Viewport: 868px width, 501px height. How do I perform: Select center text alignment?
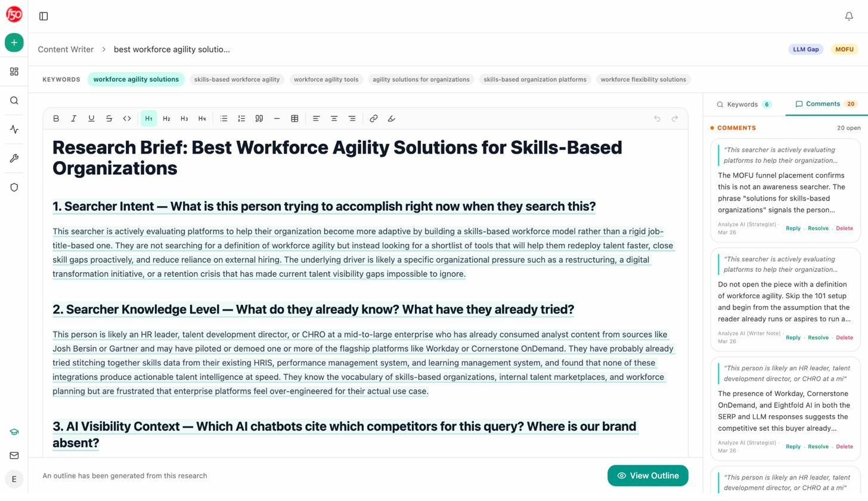(334, 118)
